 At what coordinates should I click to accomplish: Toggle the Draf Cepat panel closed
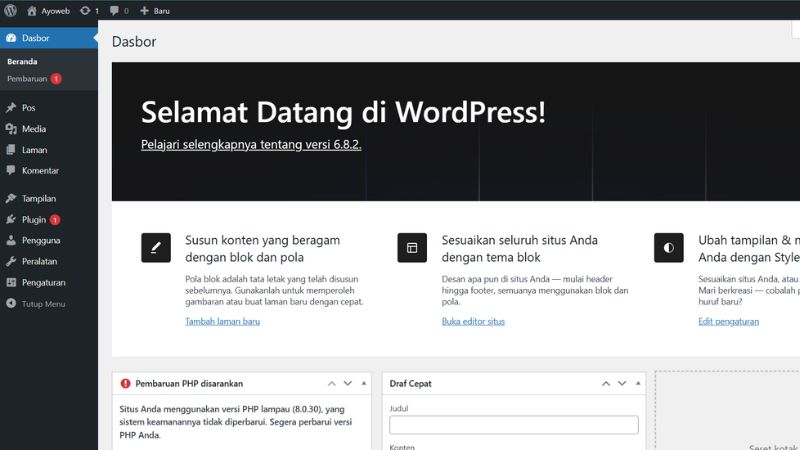(638, 383)
